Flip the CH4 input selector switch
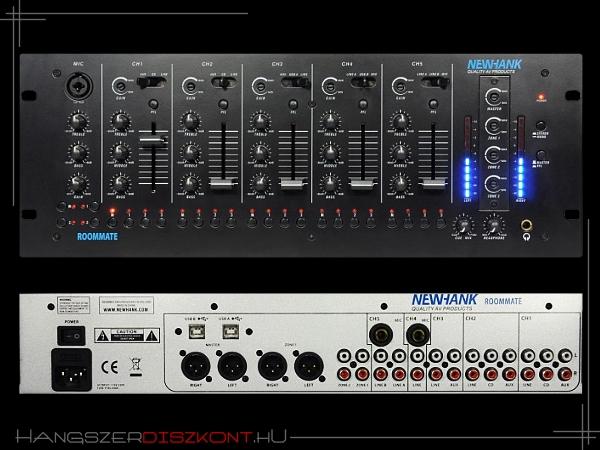The height and width of the screenshot is (450, 600). click(x=364, y=82)
